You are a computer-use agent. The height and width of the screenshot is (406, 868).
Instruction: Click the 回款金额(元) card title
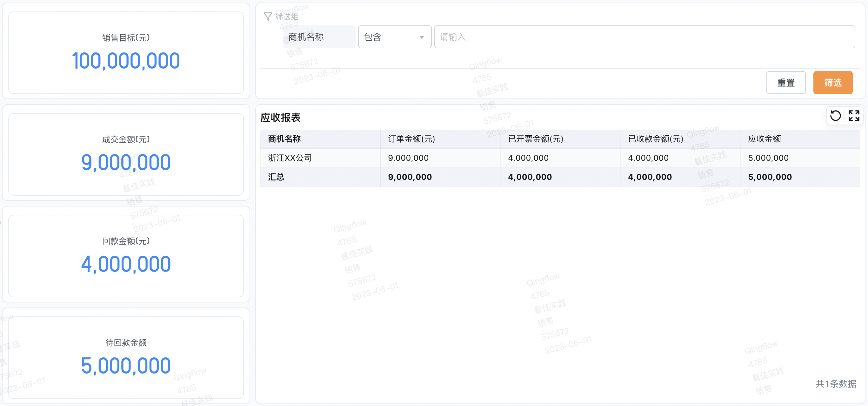(x=126, y=241)
